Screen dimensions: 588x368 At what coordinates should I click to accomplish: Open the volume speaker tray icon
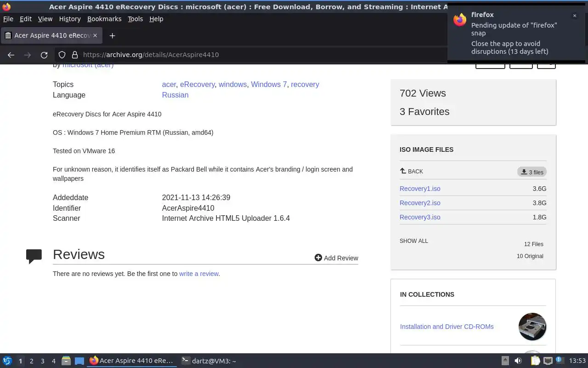[518, 361]
